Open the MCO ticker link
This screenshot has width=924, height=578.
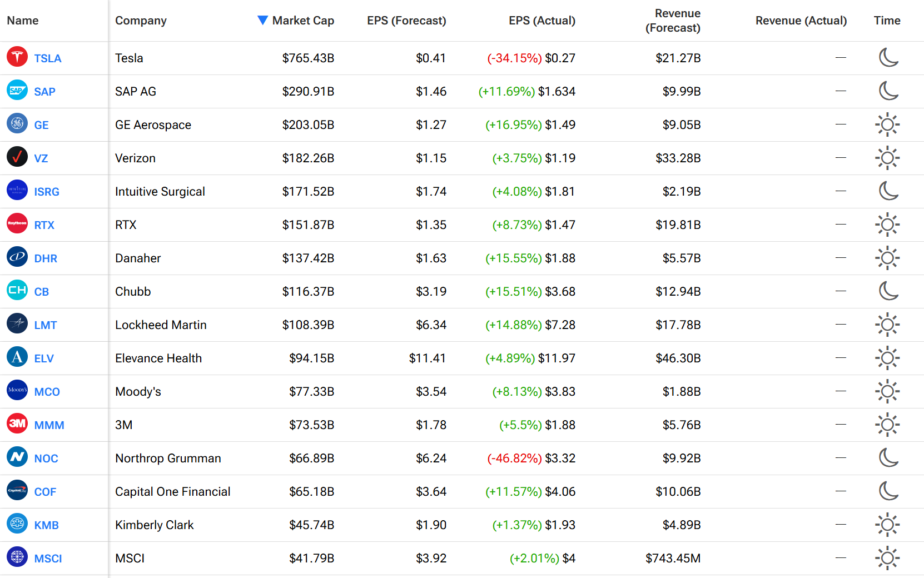tap(47, 392)
